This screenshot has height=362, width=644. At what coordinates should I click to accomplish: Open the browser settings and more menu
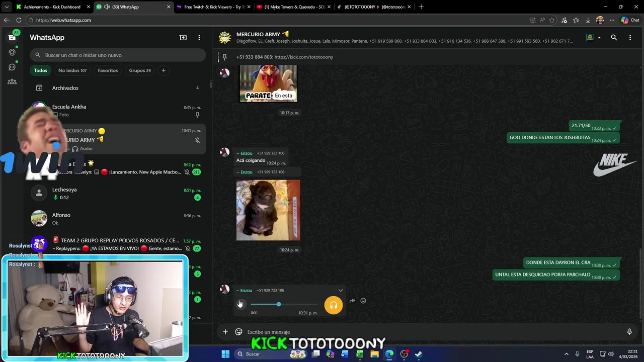pyautogui.click(x=612, y=20)
